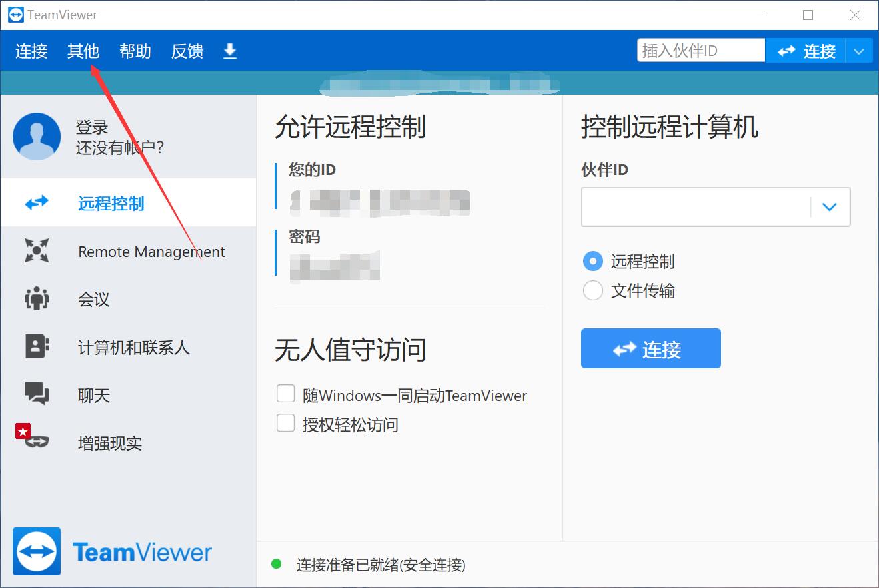
Task: Click the blurred banner text
Action: 440,84
